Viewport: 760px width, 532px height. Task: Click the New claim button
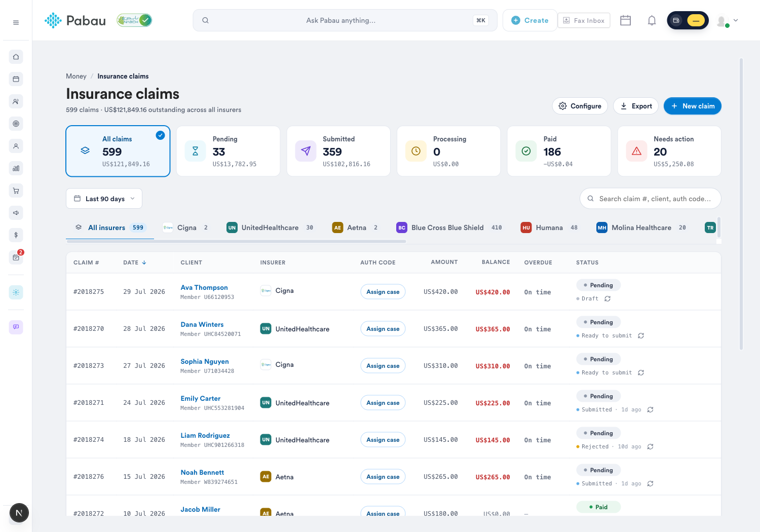coord(692,106)
